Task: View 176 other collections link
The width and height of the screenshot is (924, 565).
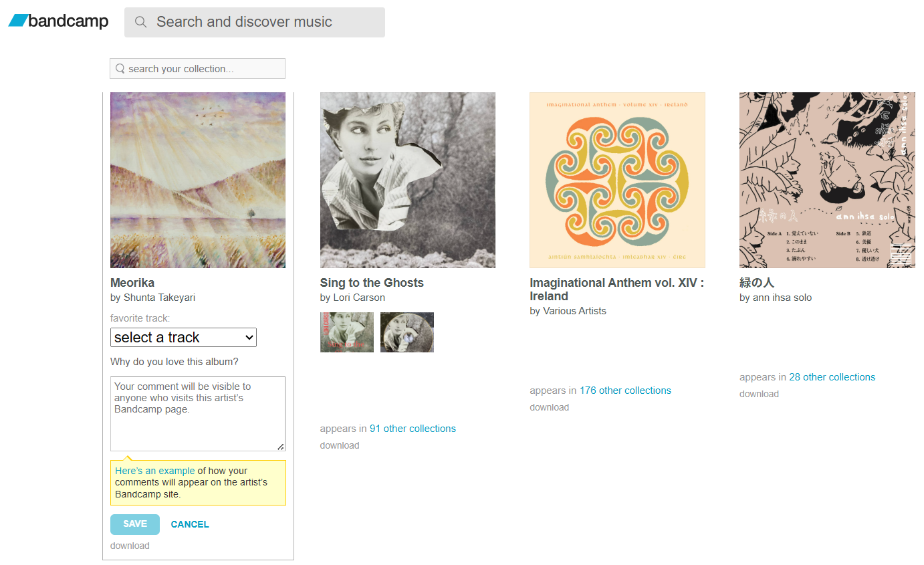Action: 625,390
